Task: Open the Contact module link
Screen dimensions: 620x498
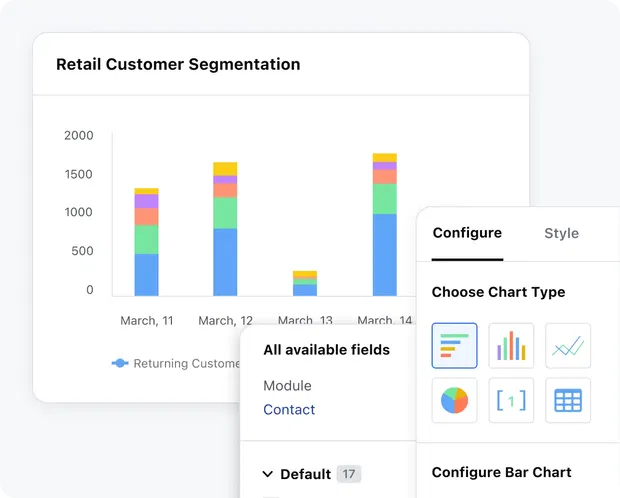Action: (289, 410)
